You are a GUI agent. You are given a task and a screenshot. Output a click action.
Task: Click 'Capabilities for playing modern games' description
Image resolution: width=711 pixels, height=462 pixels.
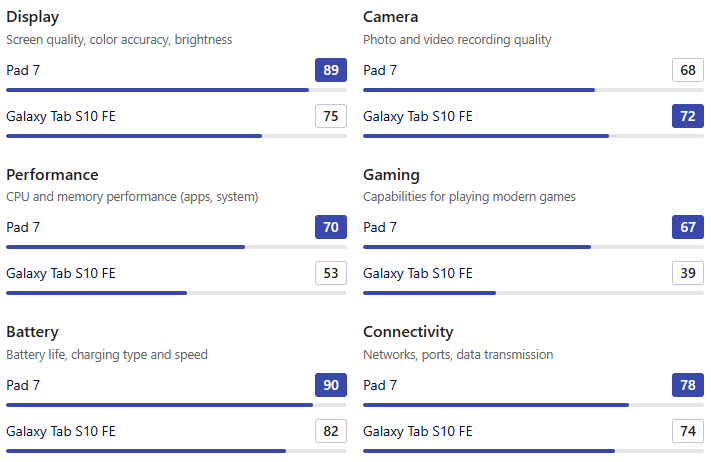click(469, 197)
